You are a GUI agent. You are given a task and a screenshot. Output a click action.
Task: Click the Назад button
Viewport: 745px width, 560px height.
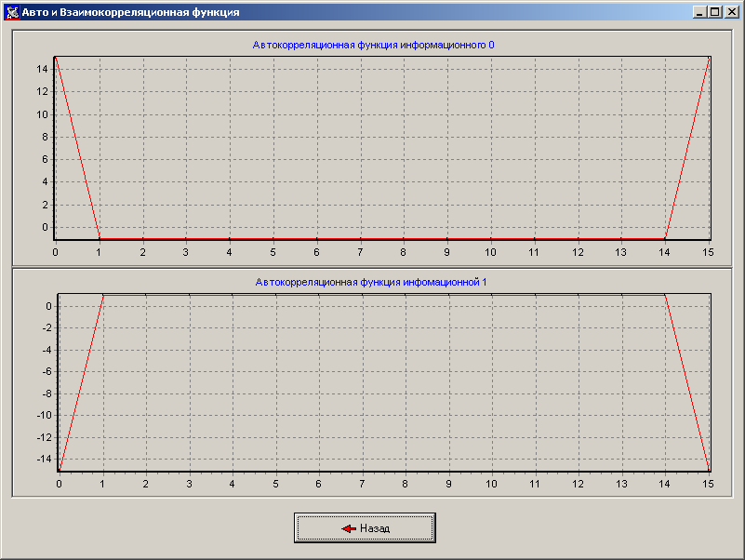coord(365,527)
